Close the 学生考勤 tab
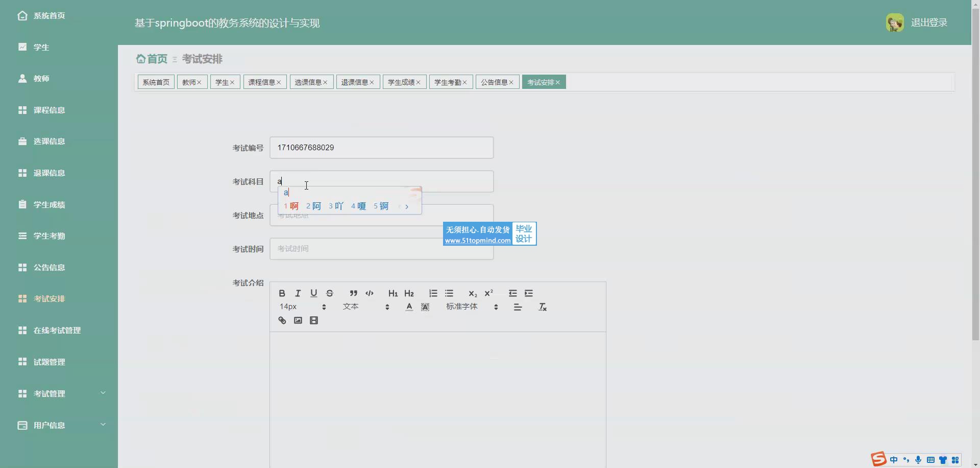The width and height of the screenshot is (980, 468). (x=464, y=82)
